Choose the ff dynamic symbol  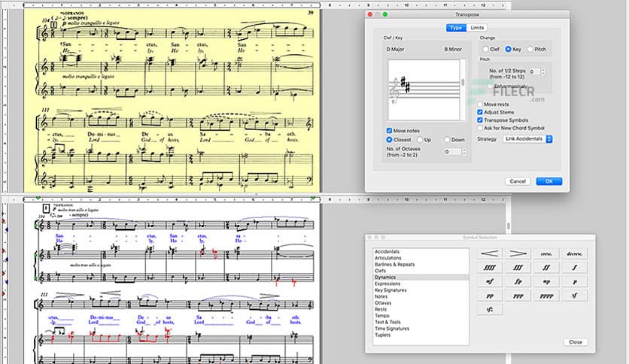pyautogui.click(x=546, y=268)
